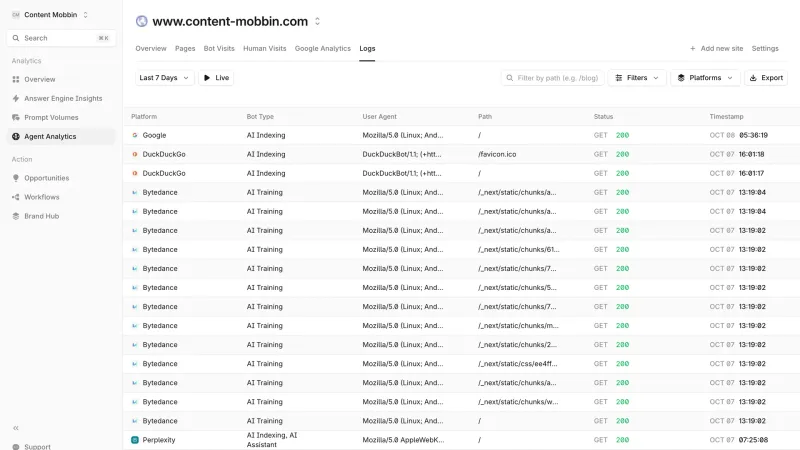Image resolution: width=800 pixels, height=450 pixels.
Task: Select the Logs tab
Action: click(367, 48)
